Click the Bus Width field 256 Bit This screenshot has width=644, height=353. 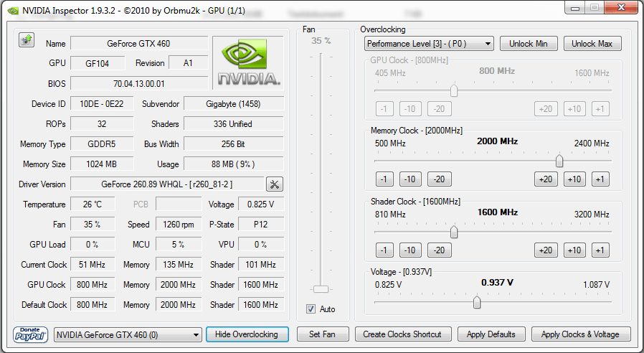pyautogui.click(x=233, y=144)
